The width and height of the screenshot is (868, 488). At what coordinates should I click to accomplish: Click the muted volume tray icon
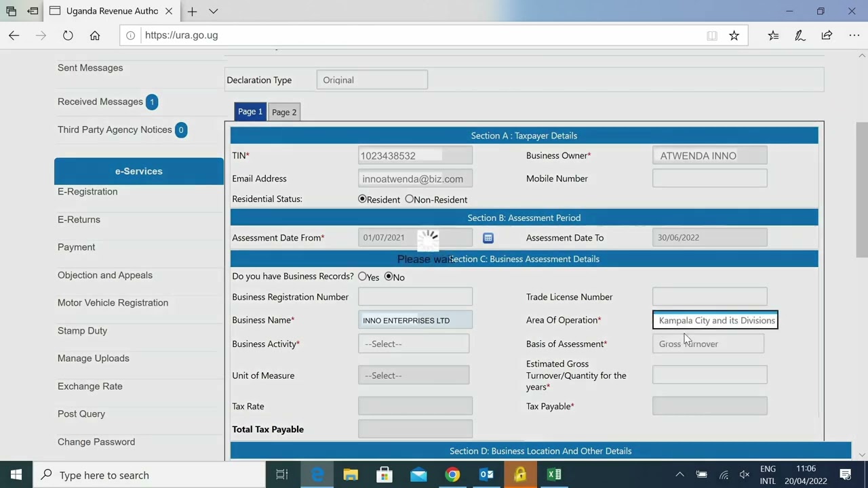745,475
